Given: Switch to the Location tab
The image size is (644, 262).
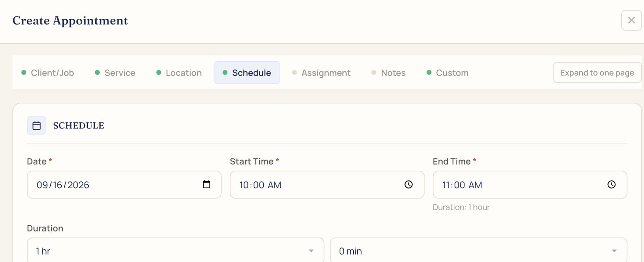Looking at the screenshot, I should (179, 72).
